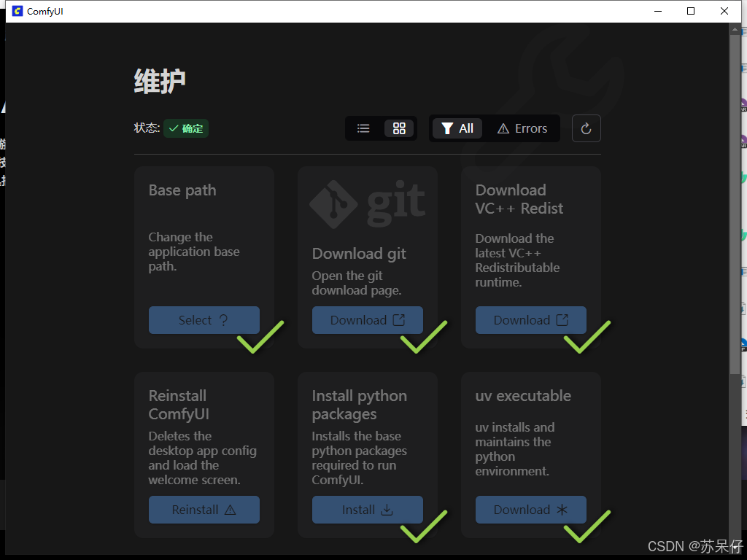Click the green 确定 status badge

pyautogui.click(x=186, y=128)
